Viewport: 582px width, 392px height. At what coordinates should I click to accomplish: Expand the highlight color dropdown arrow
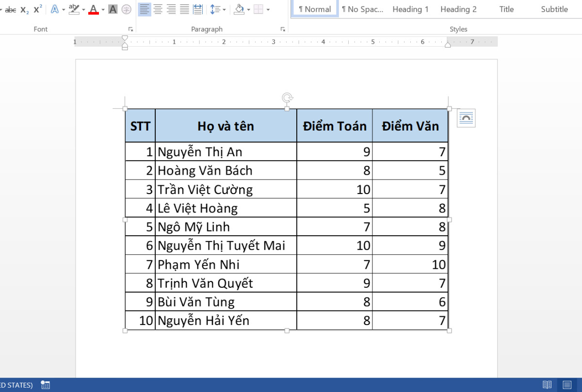point(83,10)
